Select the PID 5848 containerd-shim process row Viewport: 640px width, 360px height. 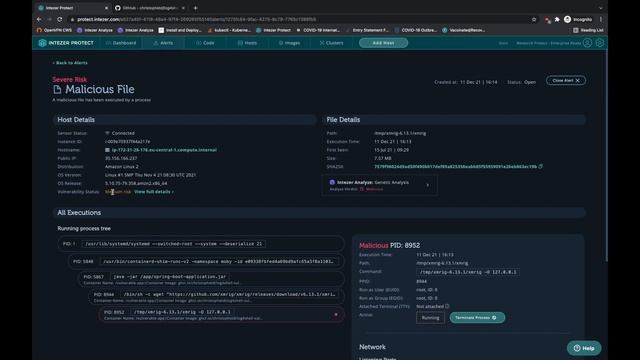206,261
